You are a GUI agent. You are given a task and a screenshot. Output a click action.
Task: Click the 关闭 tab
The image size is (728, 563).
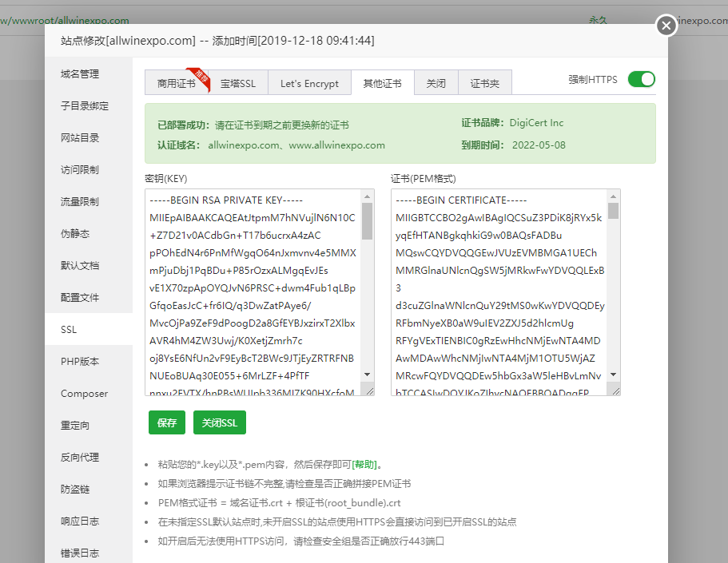436,83
